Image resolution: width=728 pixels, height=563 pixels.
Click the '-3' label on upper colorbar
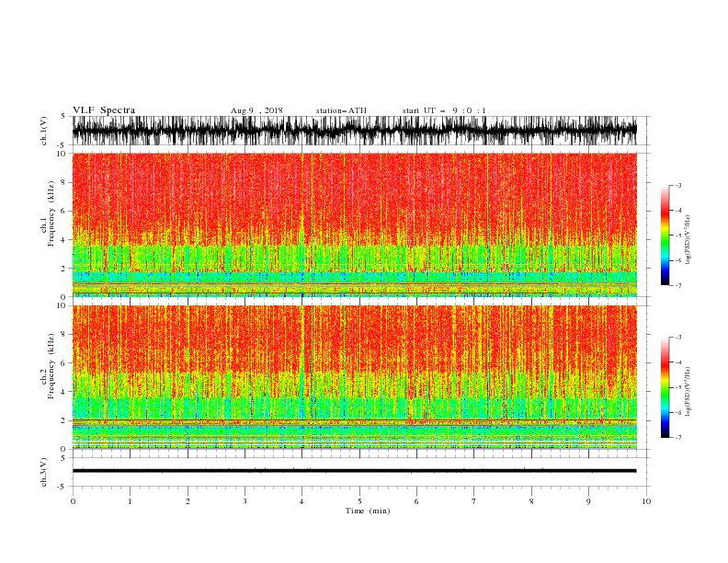pos(677,185)
